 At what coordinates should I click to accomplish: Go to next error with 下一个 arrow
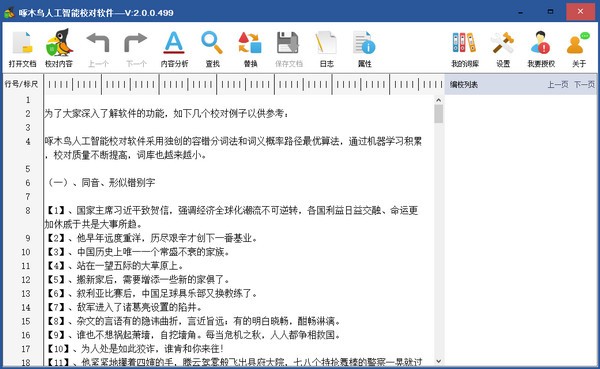click(136, 49)
